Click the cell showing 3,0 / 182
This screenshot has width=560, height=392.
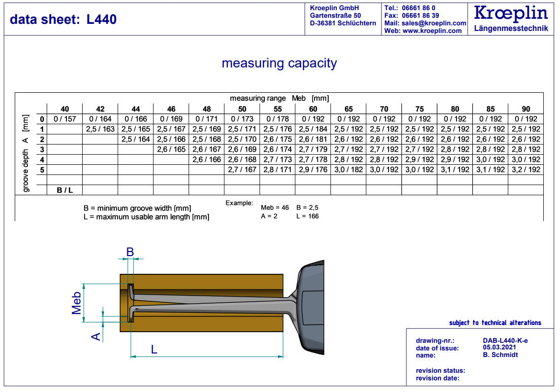coord(348,170)
